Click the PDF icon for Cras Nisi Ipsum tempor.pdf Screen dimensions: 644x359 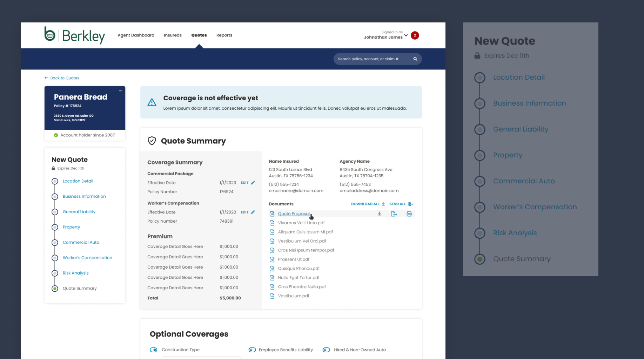pyautogui.click(x=272, y=250)
